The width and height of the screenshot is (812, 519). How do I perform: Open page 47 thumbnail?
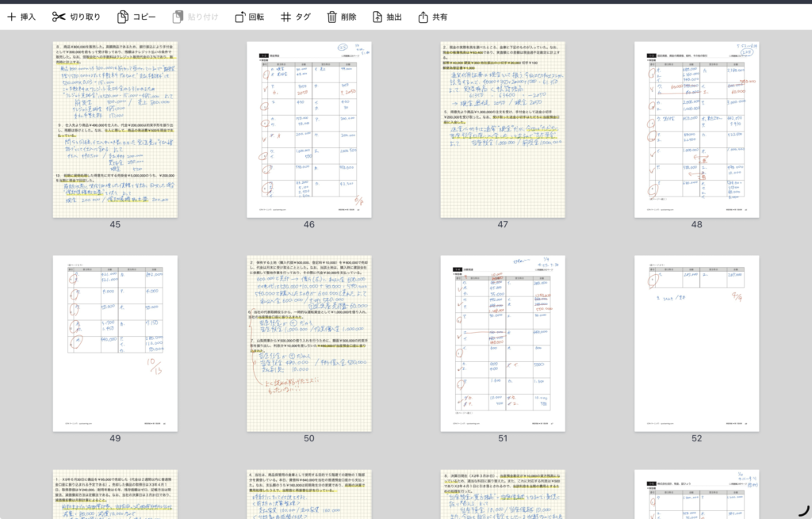coord(503,129)
